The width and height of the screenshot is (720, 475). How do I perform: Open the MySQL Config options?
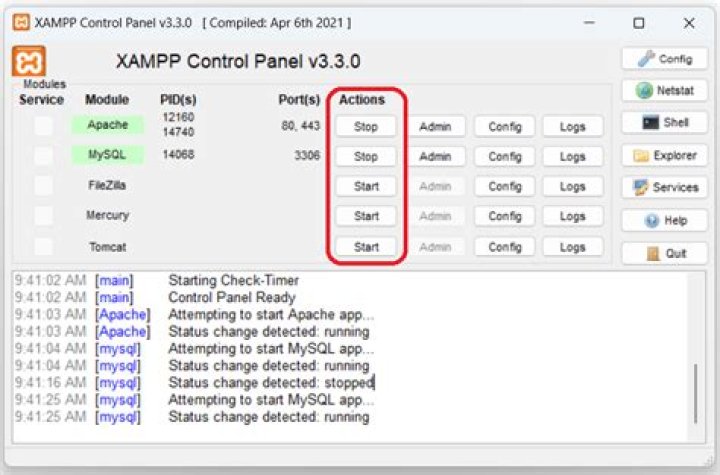tap(504, 157)
